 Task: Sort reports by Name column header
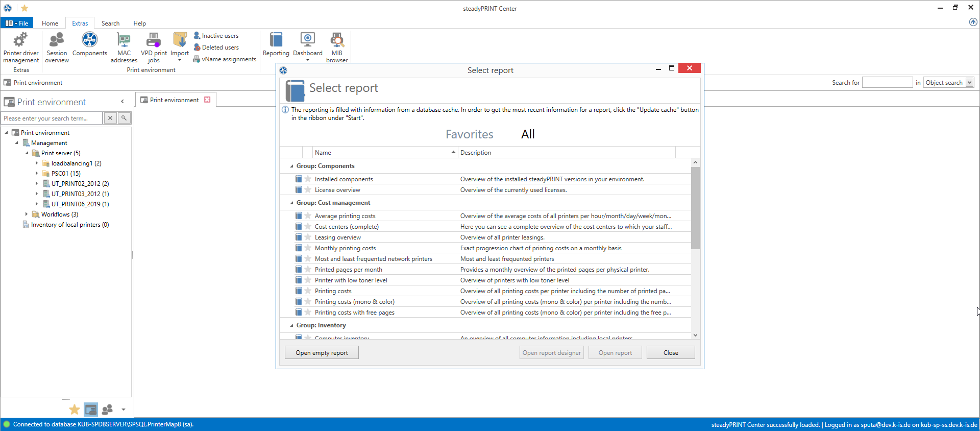click(x=385, y=152)
